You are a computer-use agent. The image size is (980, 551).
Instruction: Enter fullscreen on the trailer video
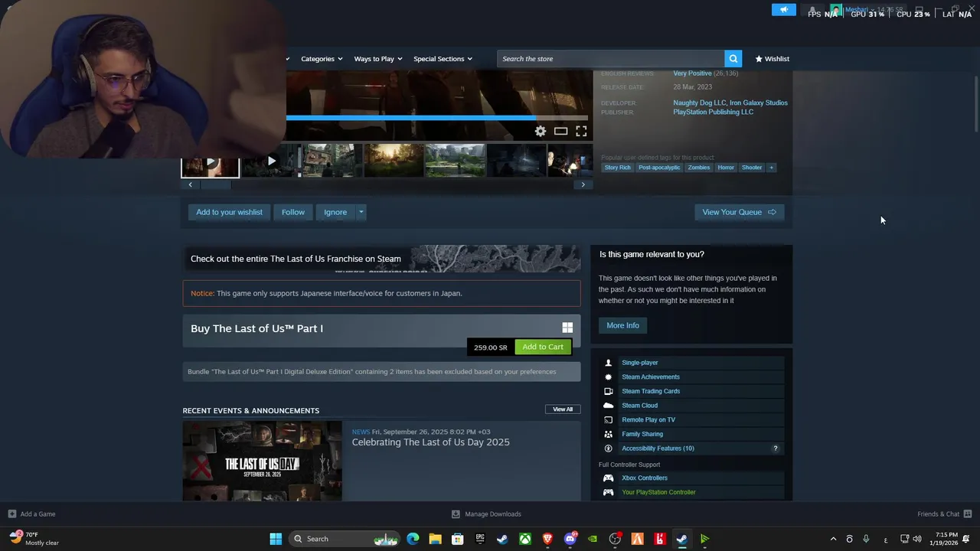tap(581, 132)
